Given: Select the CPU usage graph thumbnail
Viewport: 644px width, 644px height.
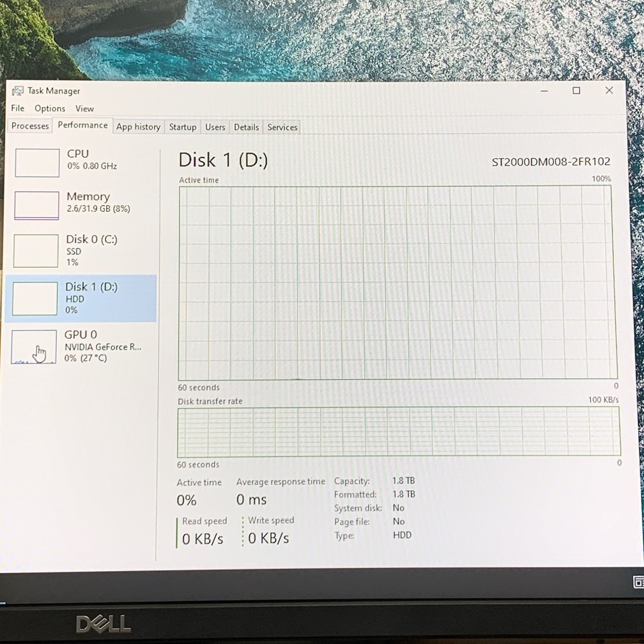Looking at the screenshot, I should point(37,163).
